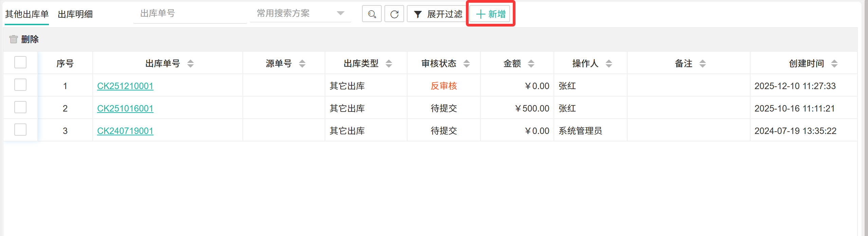Toggle the select-all header checkbox
868x236 pixels.
(x=20, y=63)
